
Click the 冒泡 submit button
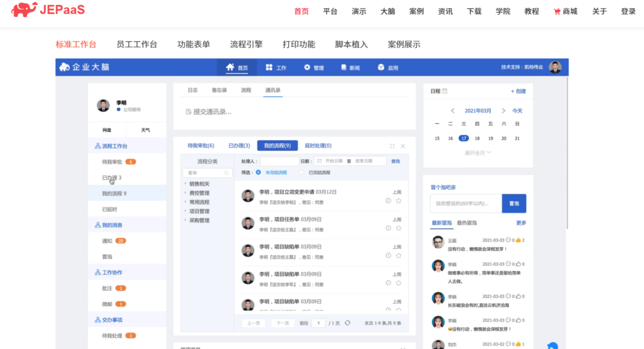tap(514, 203)
